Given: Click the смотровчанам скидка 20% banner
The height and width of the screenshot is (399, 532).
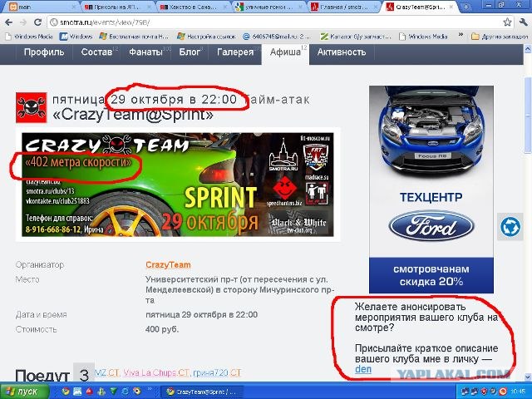Looking at the screenshot, I should (431, 275).
